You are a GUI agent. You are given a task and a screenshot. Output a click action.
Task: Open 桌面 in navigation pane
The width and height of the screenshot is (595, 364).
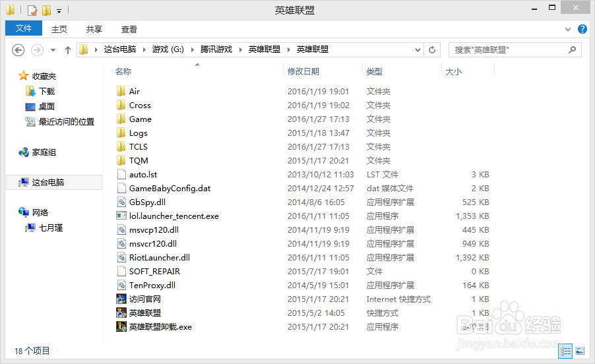pyautogui.click(x=47, y=107)
